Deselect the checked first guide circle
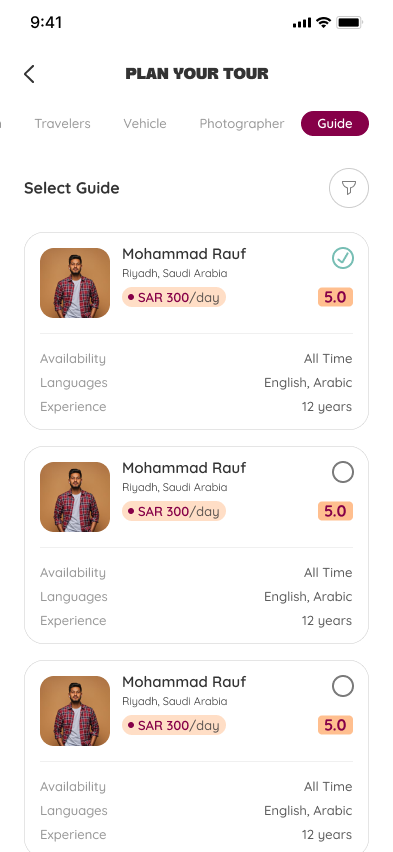Image resolution: width=393 pixels, height=852 pixels. pos(343,258)
